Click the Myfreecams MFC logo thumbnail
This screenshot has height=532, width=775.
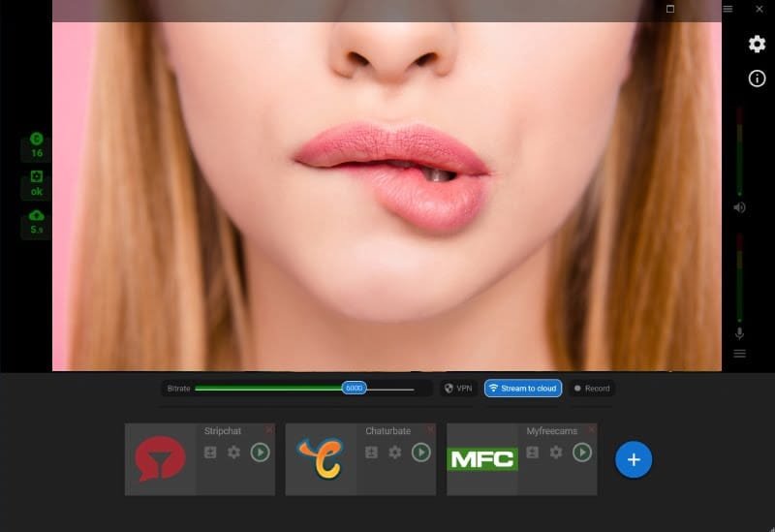click(x=482, y=459)
